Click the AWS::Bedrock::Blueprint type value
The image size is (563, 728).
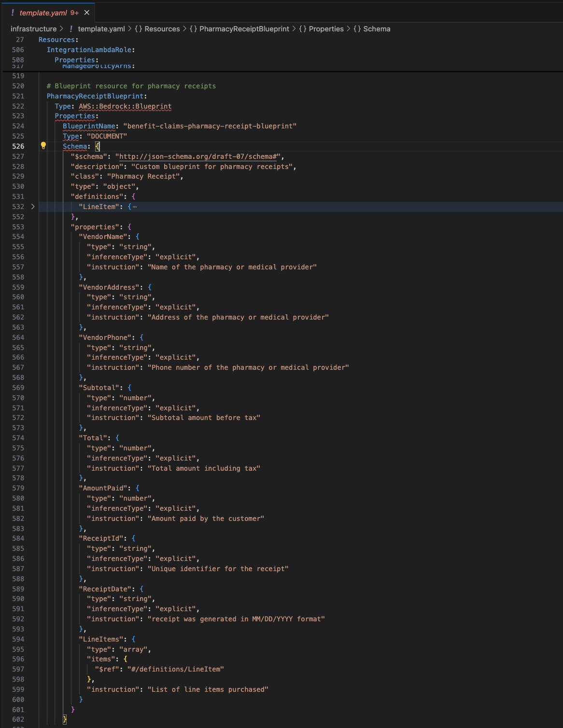tap(125, 106)
